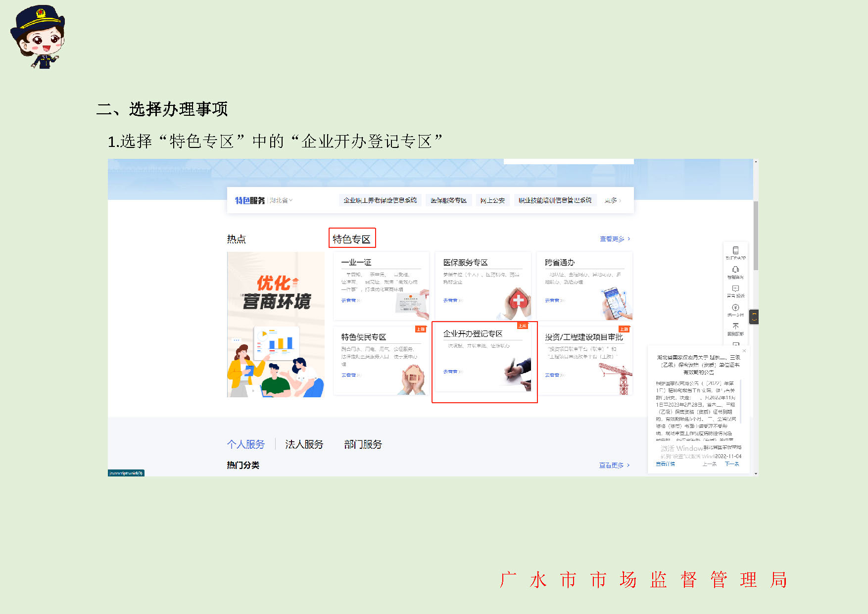Open the 特色便民专区 card title
Image resolution: width=868 pixels, height=614 pixels.
tap(364, 337)
